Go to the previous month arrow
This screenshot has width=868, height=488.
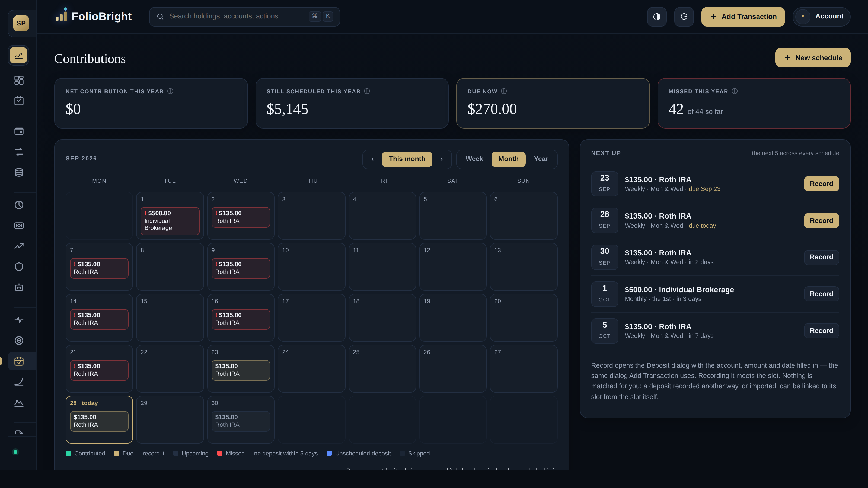pos(372,159)
